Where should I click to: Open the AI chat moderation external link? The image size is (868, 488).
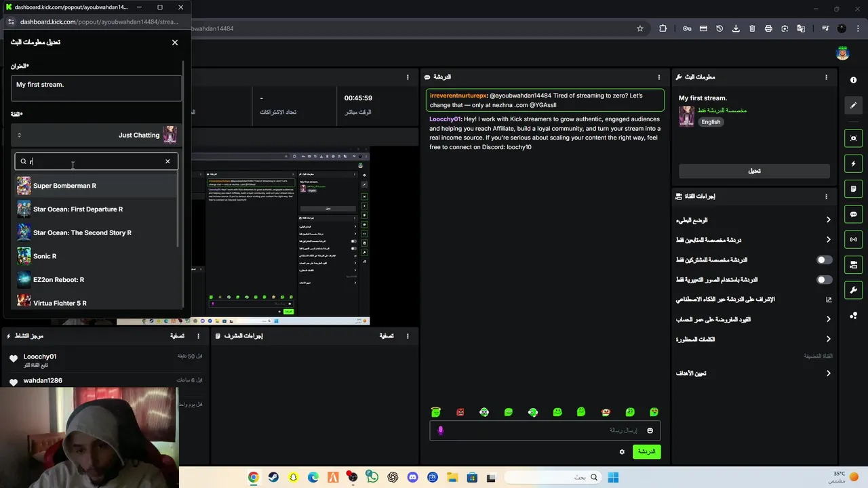click(828, 300)
